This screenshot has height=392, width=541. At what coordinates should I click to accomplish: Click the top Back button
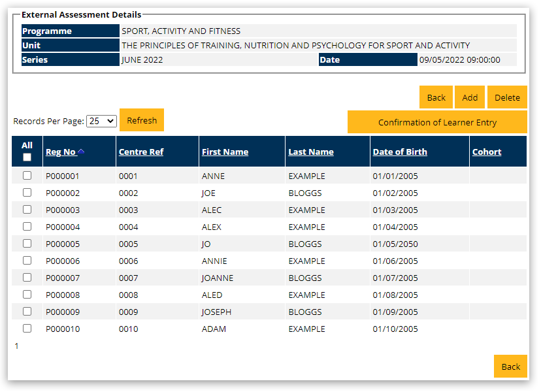click(436, 97)
